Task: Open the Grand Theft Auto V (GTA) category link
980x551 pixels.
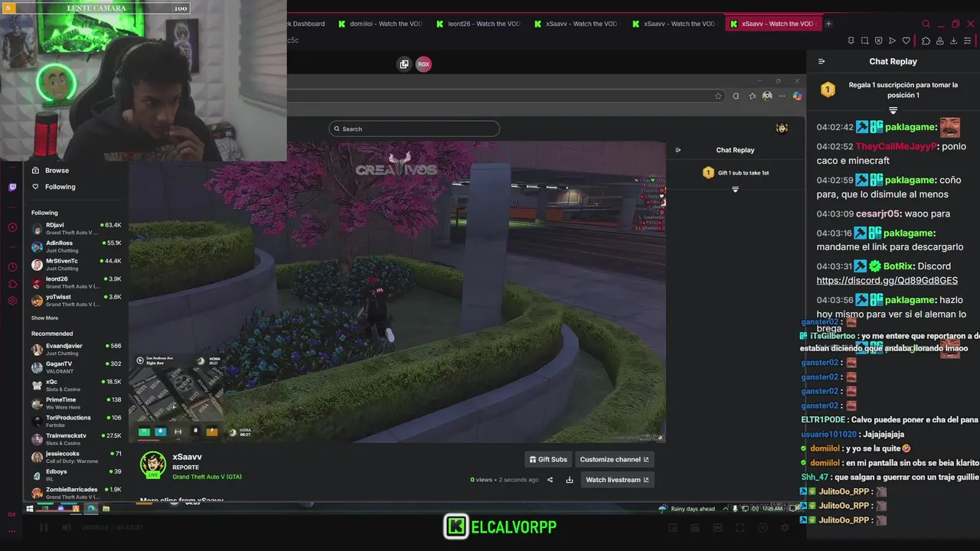Action: (x=207, y=477)
